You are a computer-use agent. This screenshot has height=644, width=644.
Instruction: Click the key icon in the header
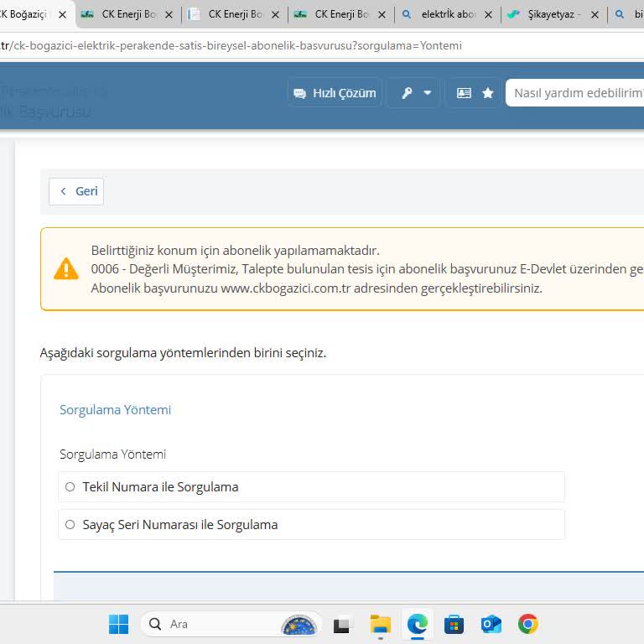pos(407,93)
